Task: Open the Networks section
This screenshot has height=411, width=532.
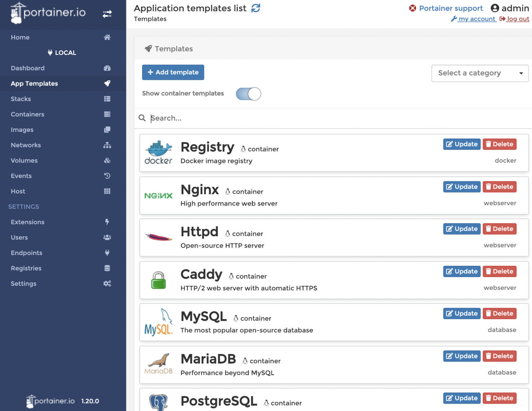Action: [x=26, y=145]
